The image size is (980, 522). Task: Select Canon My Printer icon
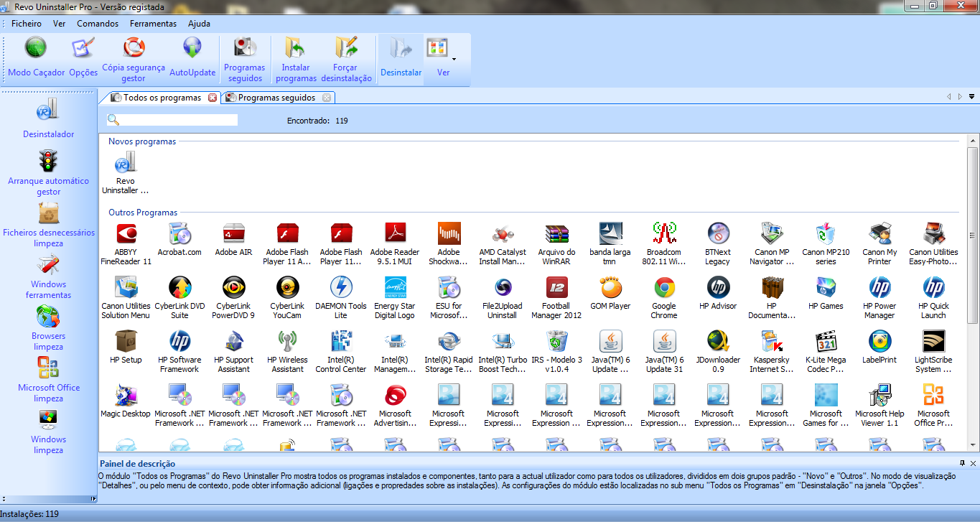pos(879,244)
